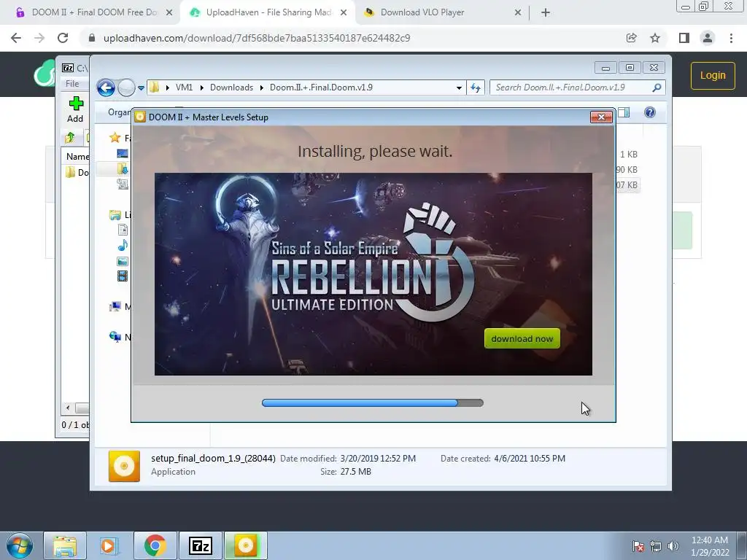Click setup_final_doom application icon in details pane
Image resolution: width=747 pixels, height=560 pixels.
(x=124, y=466)
